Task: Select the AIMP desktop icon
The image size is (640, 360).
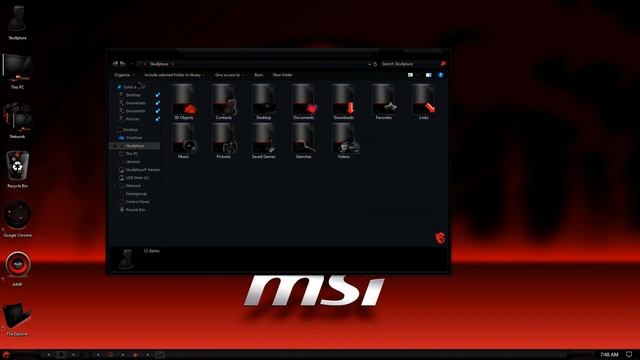Action: (x=17, y=269)
